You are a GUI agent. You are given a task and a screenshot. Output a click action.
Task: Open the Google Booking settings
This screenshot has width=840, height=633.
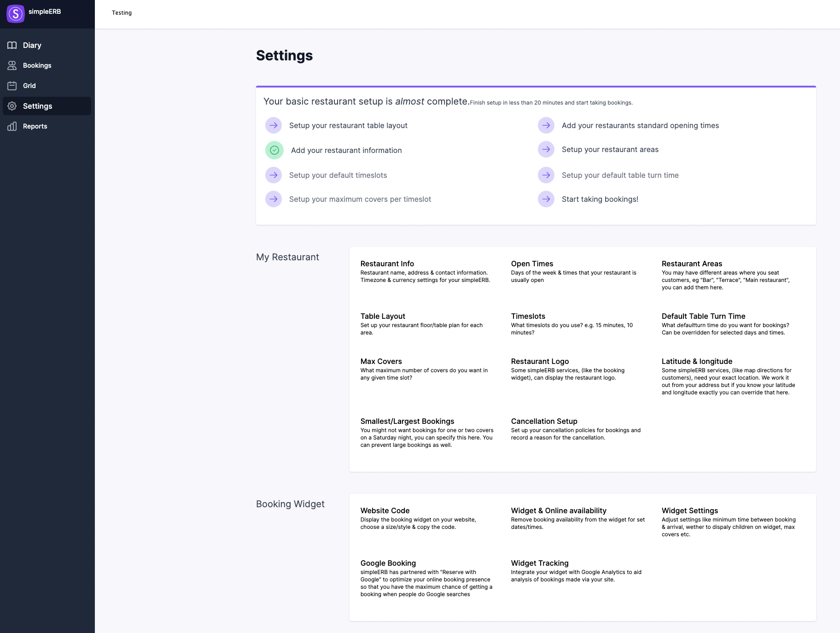(x=388, y=563)
